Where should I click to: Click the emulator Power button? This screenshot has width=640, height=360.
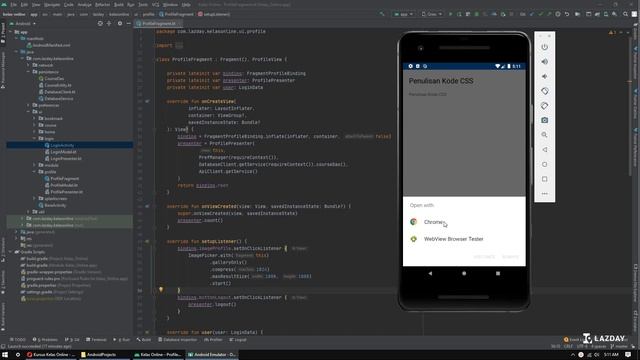coord(544,47)
